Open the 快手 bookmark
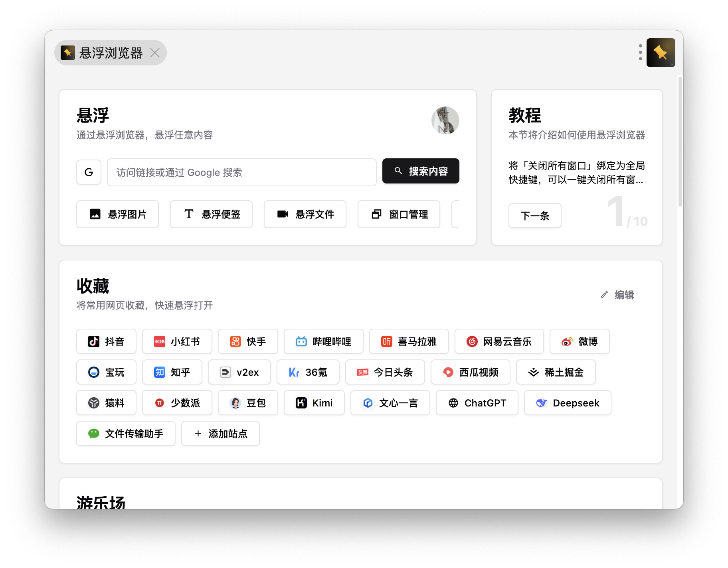 click(x=248, y=341)
